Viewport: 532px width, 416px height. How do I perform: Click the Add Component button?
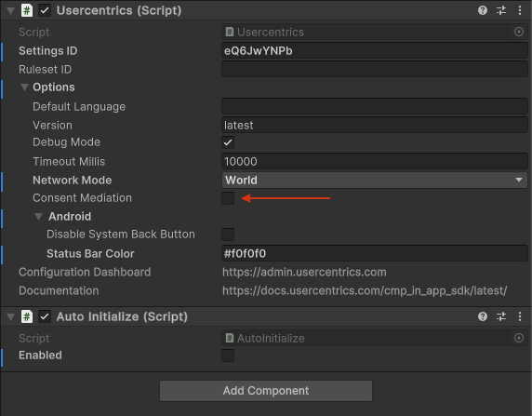click(x=266, y=391)
